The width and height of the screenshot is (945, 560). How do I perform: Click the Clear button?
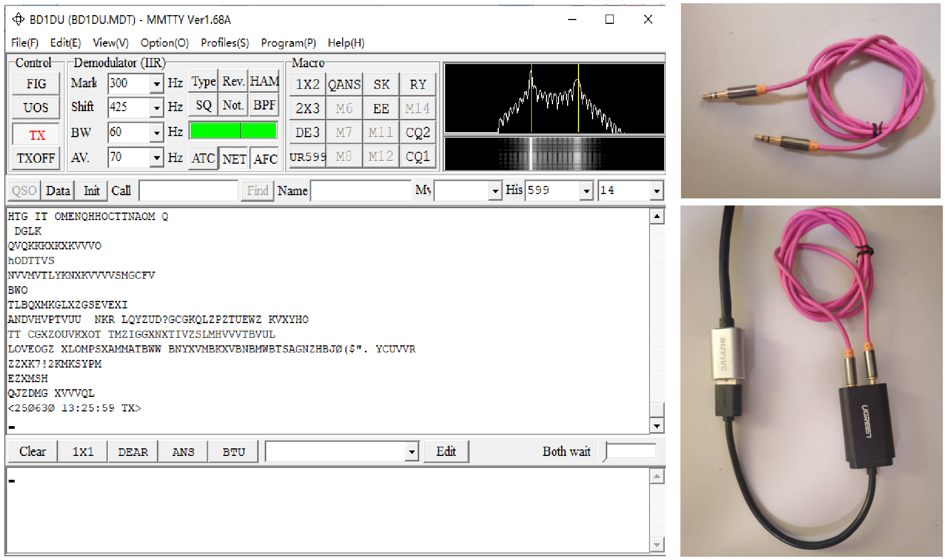(x=33, y=451)
